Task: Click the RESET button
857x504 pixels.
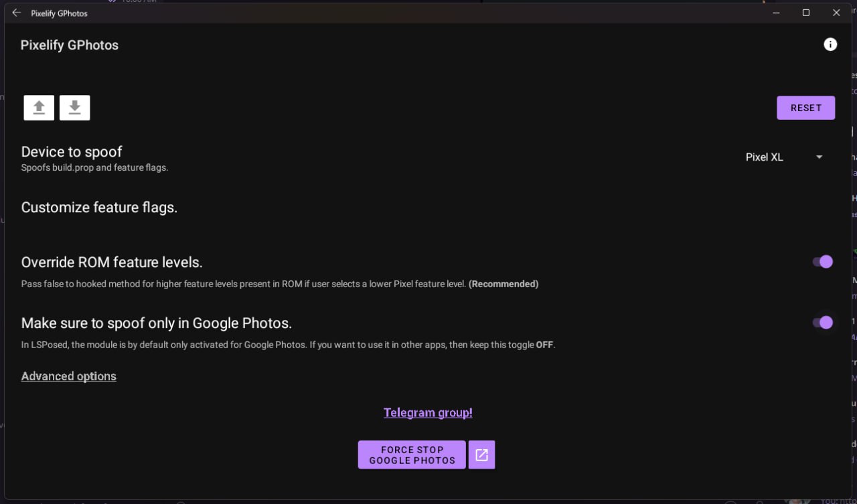Action: coord(805,108)
